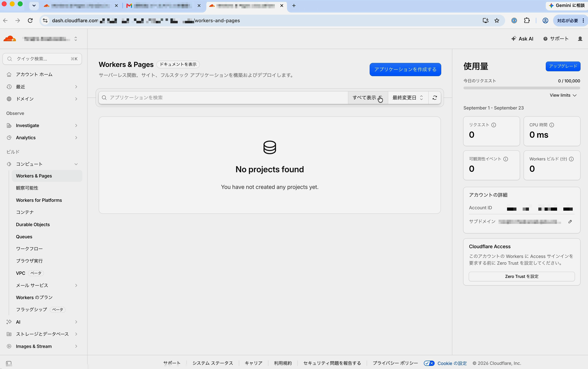Edit the subdomain with the pencil icon
The height and width of the screenshot is (369, 588).
point(570,222)
